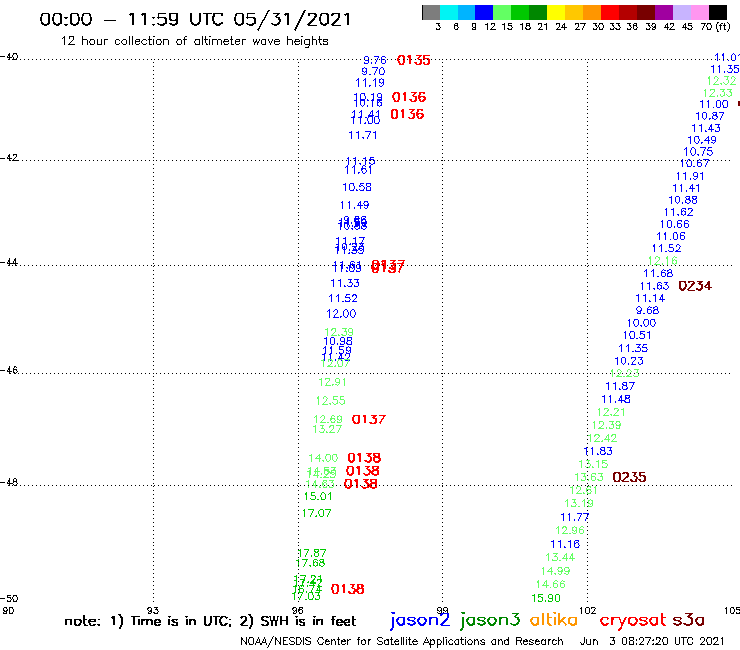Click the wave height value 11.77
Viewport: 740px width, 650px height.
[575, 517]
